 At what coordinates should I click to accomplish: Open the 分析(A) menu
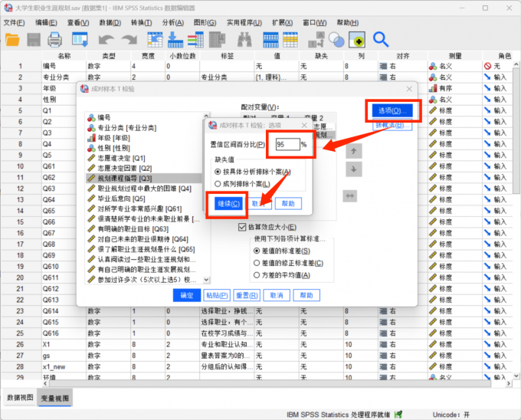coord(173,22)
